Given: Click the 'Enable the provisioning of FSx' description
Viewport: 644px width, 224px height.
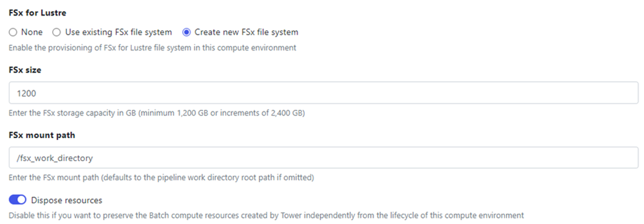Looking at the screenshot, I should pyautogui.click(x=152, y=48).
